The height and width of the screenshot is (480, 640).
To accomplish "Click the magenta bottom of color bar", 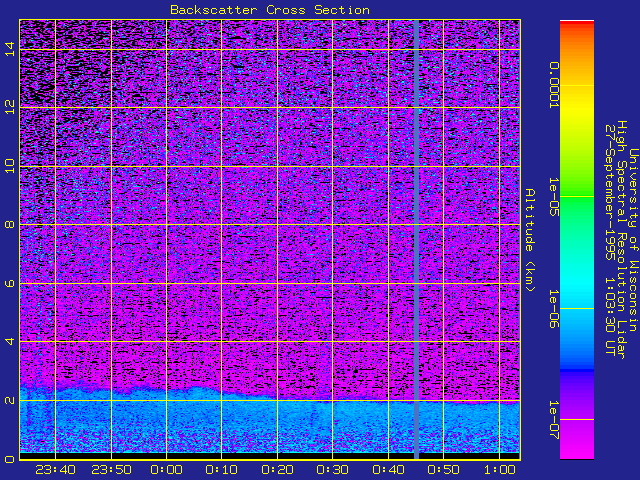I will [577, 443].
